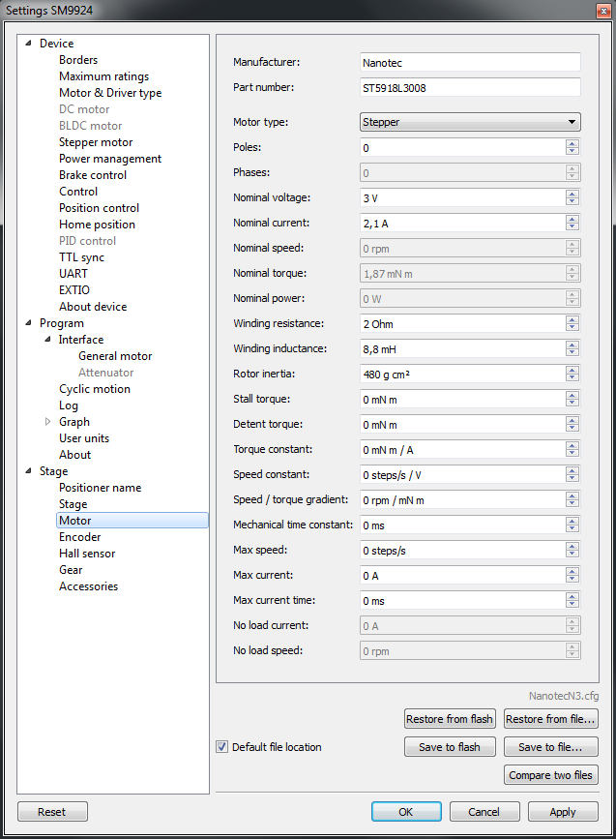Click the Restore from file button
This screenshot has width=616, height=840.
click(x=550, y=719)
